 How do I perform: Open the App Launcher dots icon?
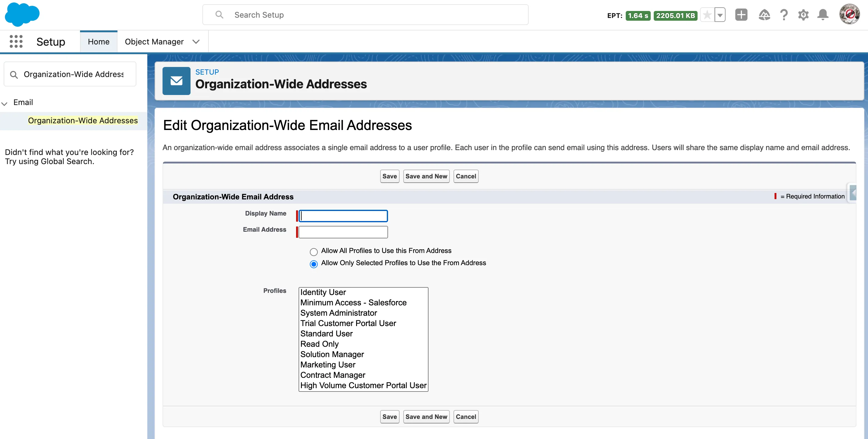click(16, 41)
